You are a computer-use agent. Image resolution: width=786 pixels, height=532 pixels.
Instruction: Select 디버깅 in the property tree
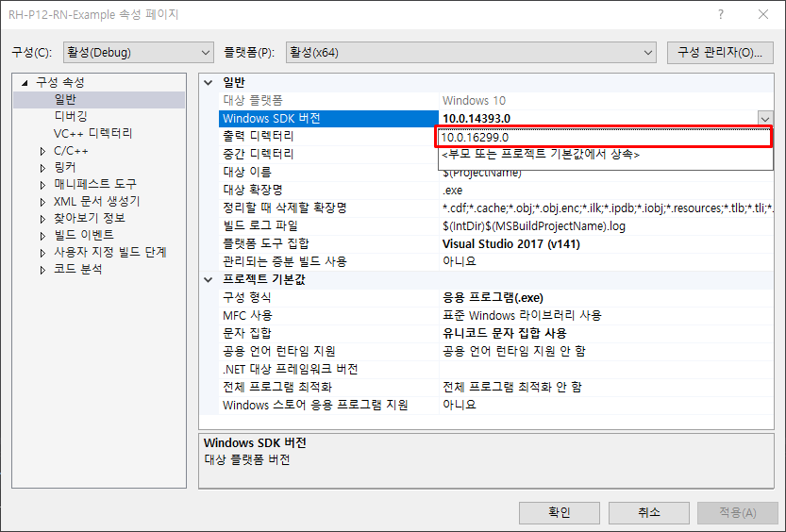[71, 117]
